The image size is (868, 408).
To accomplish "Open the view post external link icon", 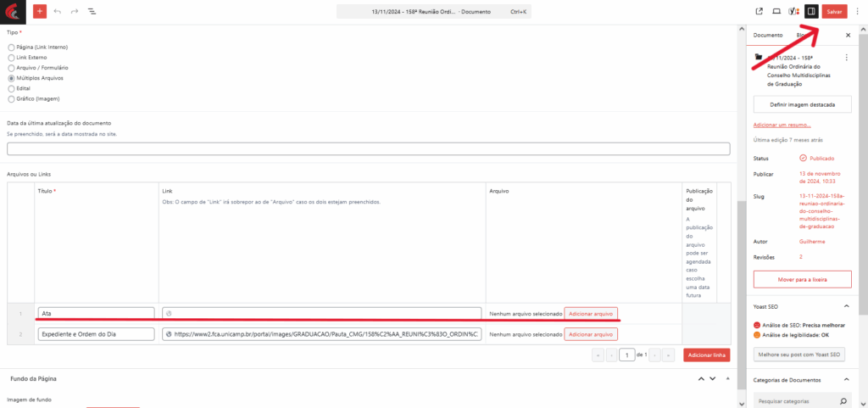I will 759,12.
